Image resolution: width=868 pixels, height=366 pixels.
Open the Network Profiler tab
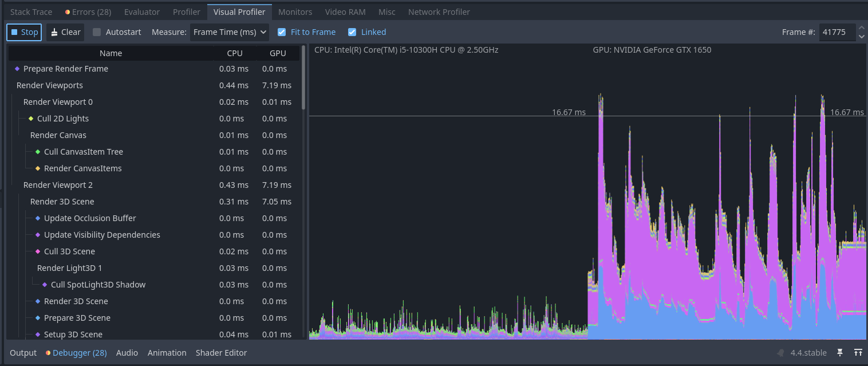pos(439,11)
